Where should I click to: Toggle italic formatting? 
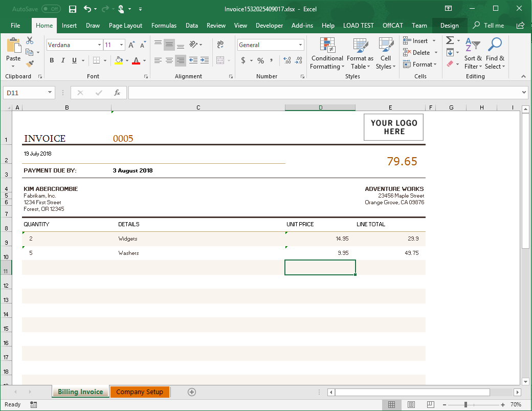click(x=62, y=60)
